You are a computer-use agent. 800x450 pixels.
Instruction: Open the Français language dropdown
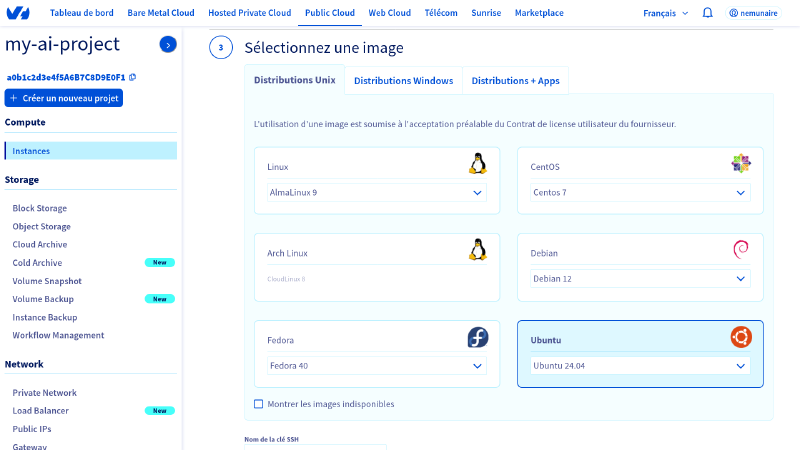[665, 13]
